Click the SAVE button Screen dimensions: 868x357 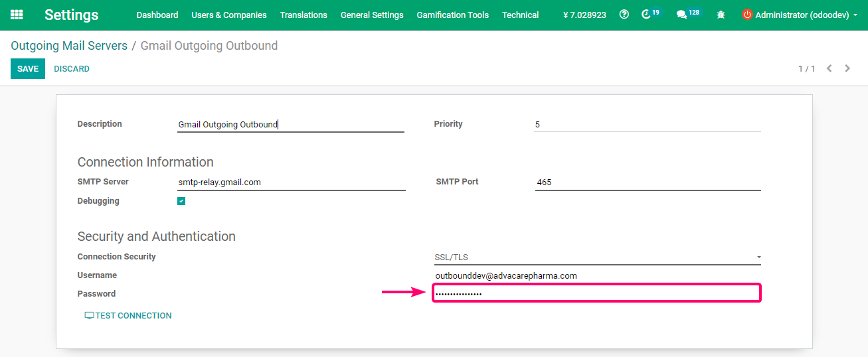pos(28,69)
